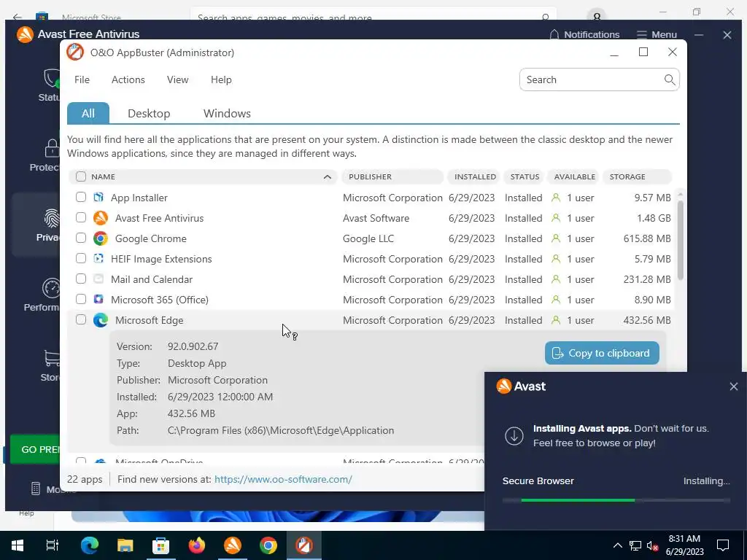Screen dimensions: 747x560
Task: Select the Edge version 92.0.902.67 text
Action: coord(193,346)
